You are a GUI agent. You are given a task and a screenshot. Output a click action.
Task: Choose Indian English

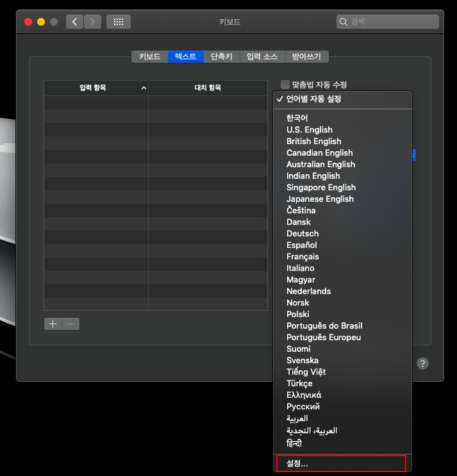pyautogui.click(x=342, y=176)
